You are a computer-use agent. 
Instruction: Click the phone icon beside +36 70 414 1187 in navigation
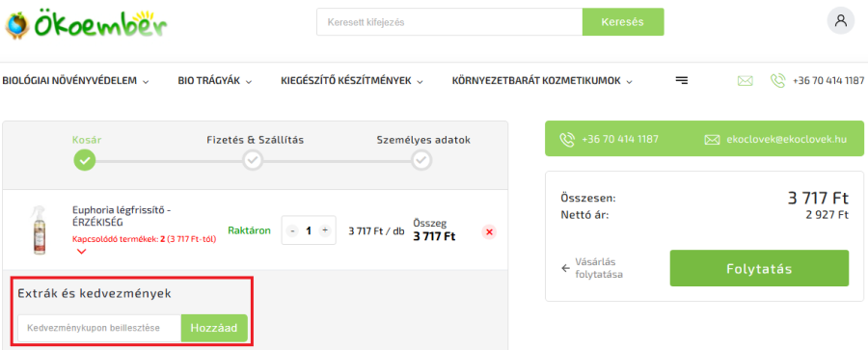click(777, 81)
